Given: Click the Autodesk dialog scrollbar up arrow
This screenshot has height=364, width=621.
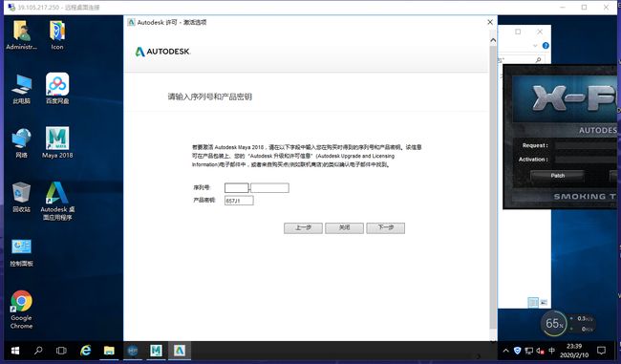Looking at the screenshot, I should [x=493, y=40].
